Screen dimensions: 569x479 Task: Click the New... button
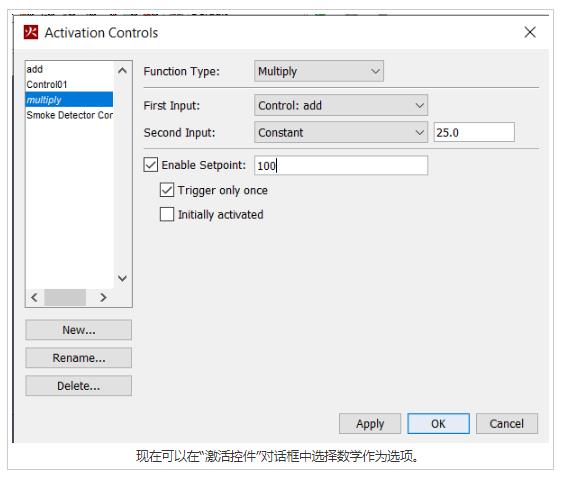tap(79, 330)
